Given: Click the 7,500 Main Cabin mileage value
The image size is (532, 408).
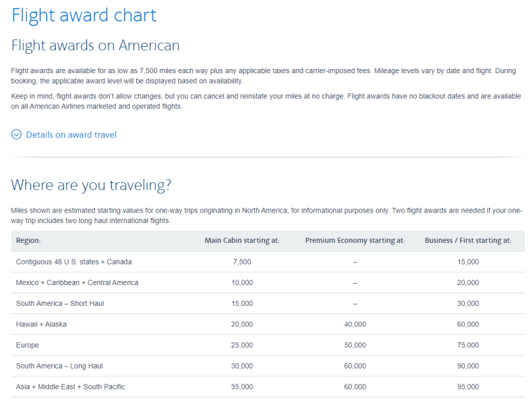Looking at the screenshot, I should pyautogui.click(x=242, y=262).
